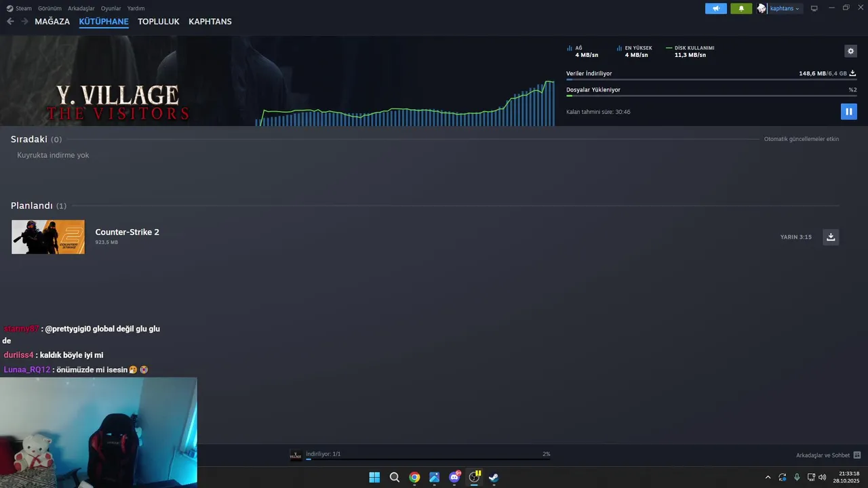Open the Arkadaşlar menu
Viewport: 868px width, 488px height.
coord(81,8)
